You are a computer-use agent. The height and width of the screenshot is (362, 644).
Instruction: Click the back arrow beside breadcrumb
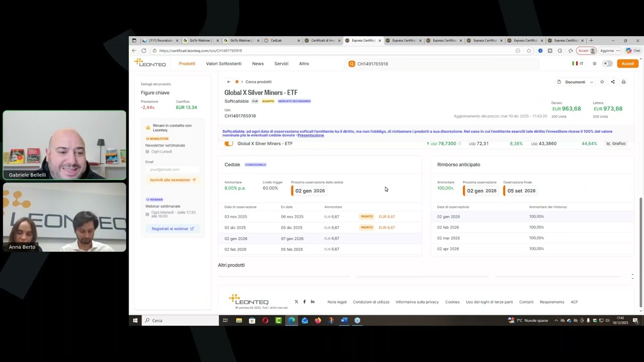(228, 81)
